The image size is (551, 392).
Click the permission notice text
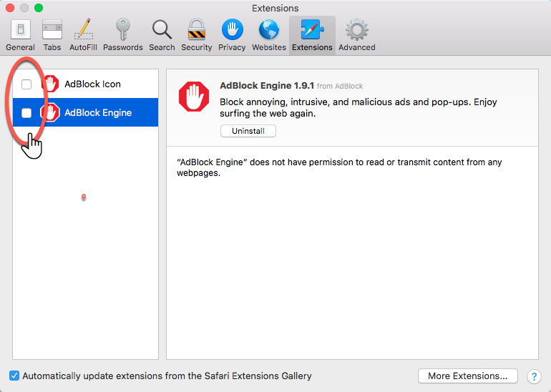click(x=339, y=167)
